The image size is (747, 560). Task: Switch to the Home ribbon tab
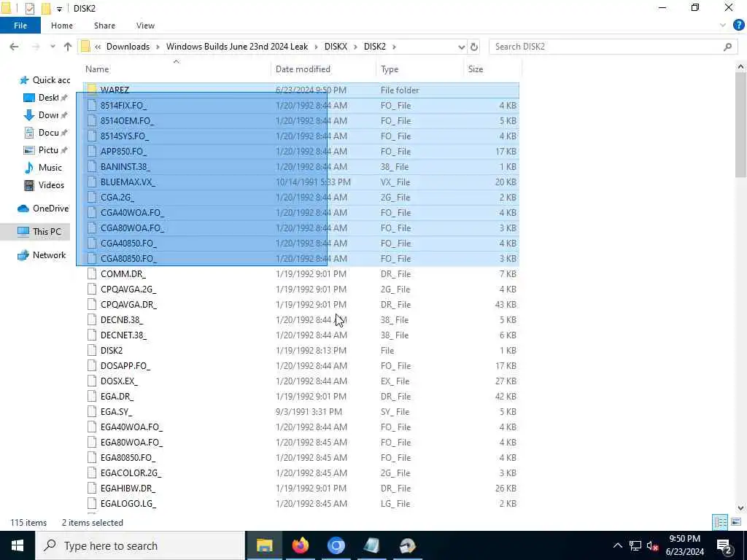click(62, 26)
